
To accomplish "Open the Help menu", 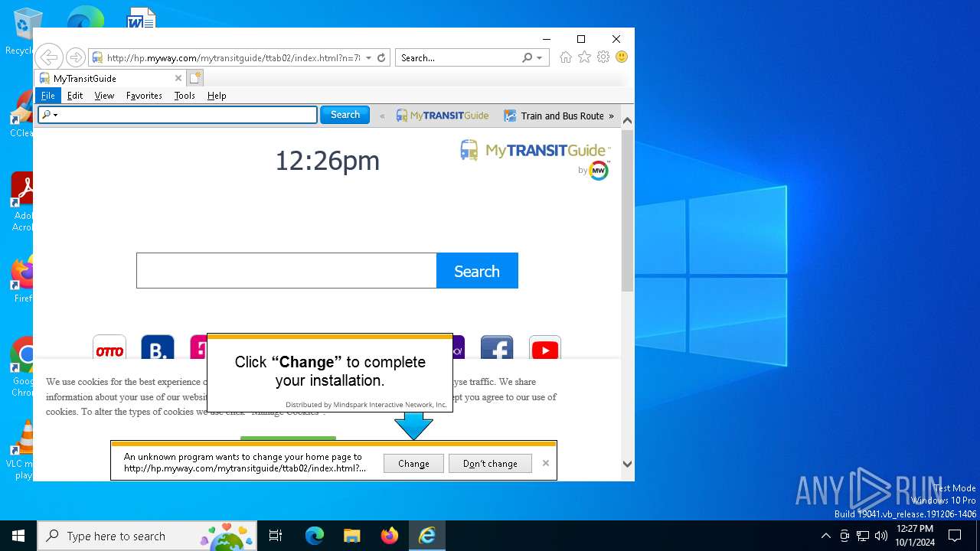I will coord(217,96).
